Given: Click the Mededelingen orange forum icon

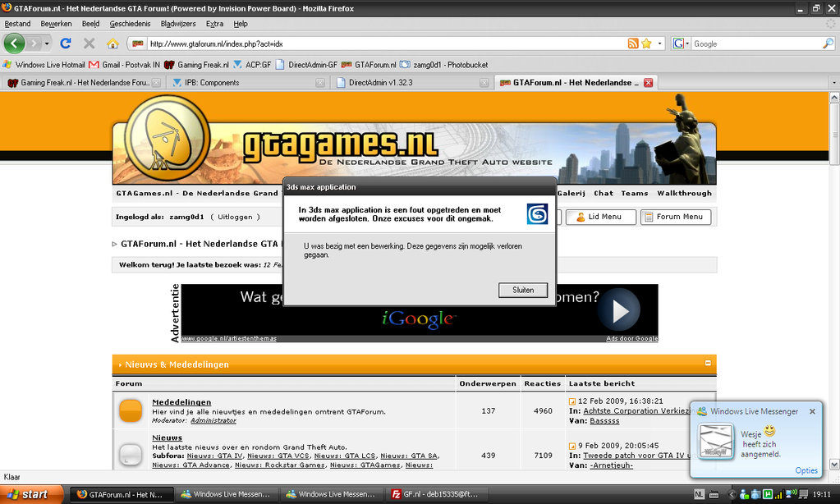Looking at the screenshot, I should click(x=131, y=410).
